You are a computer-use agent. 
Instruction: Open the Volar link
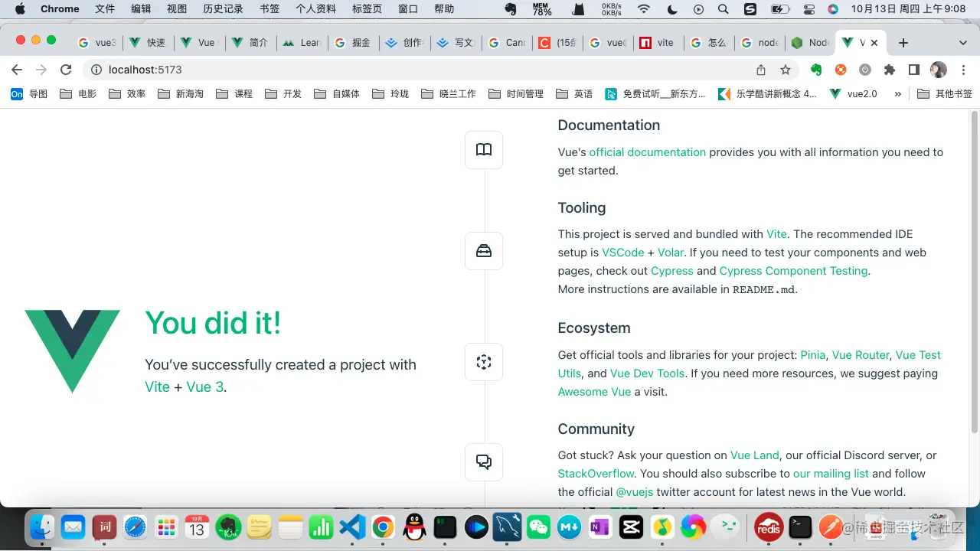point(671,253)
